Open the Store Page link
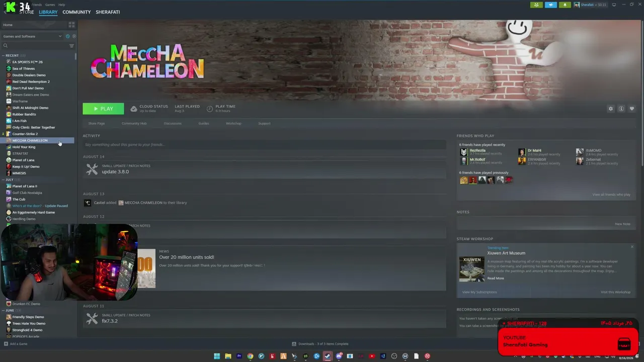 [97, 123]
